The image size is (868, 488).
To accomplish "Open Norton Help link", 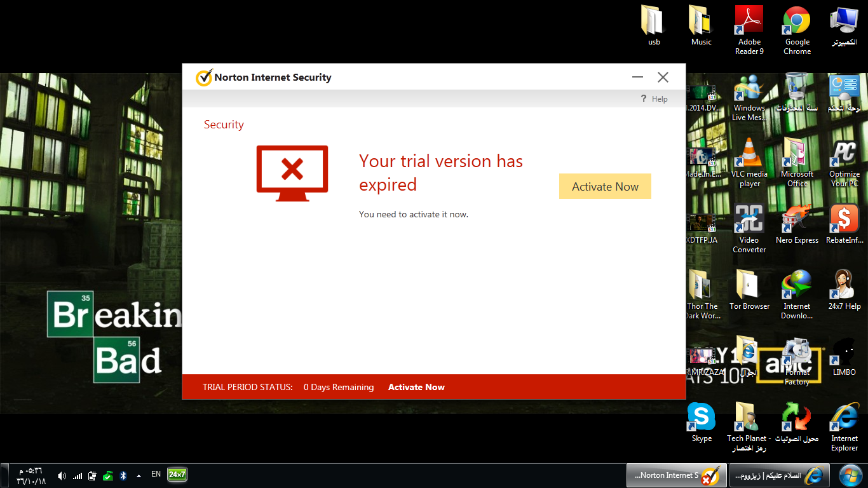I will [654, 98].
